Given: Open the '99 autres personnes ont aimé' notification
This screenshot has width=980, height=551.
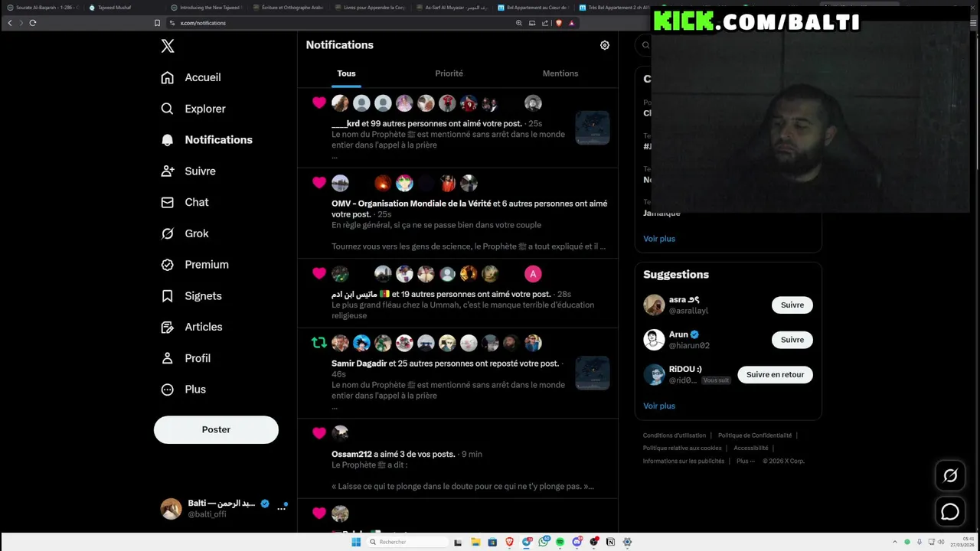Looking at the screenshot, I should click(458, 128).
